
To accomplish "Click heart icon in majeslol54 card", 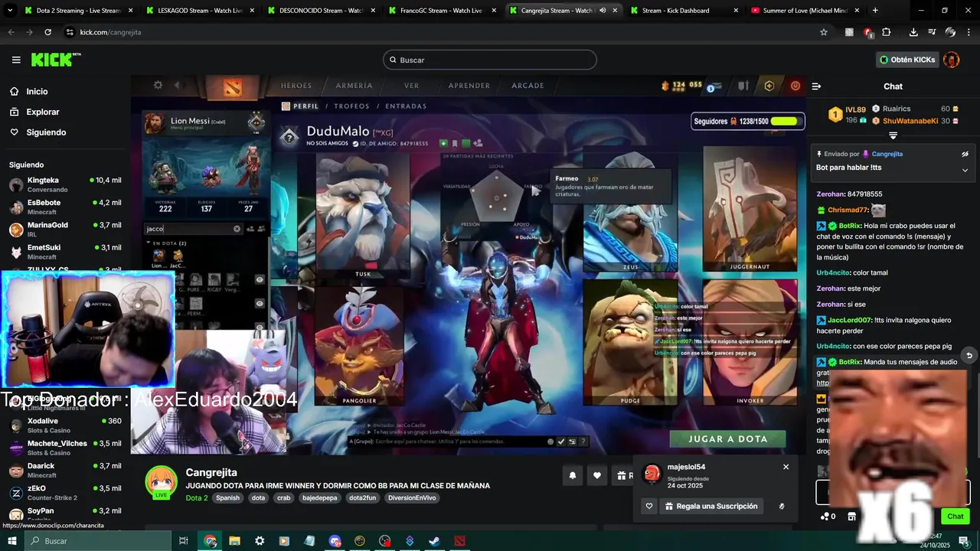I will tap(649, 506).
